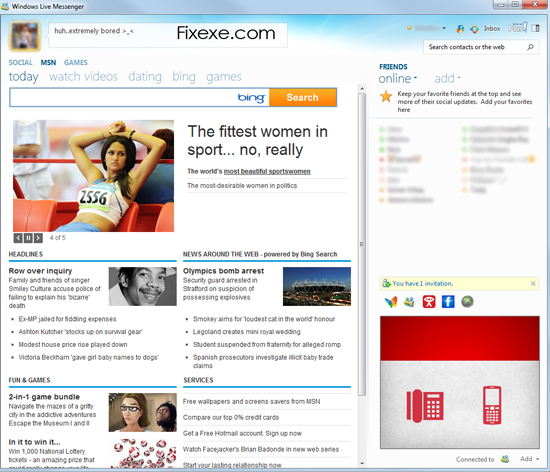
Task: Open the MSN butterfly icon near Inbox
Action: [460, 29]
